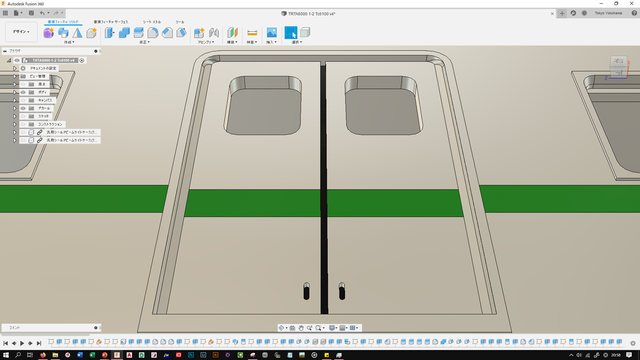Click the Measure tool icon in 検査 (Inspect)
The width and height of the screenshot is (640, 360).
(x=252, y=33)
